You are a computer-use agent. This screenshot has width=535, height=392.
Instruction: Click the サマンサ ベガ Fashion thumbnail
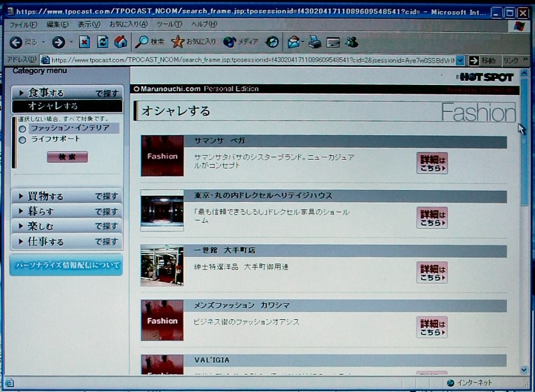click(163, 156)
